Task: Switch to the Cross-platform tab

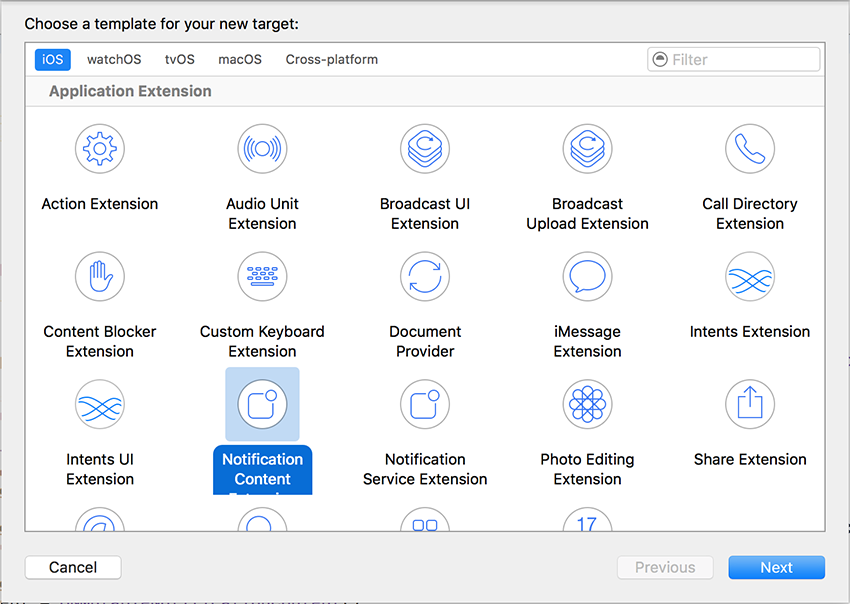Action: 332,59
